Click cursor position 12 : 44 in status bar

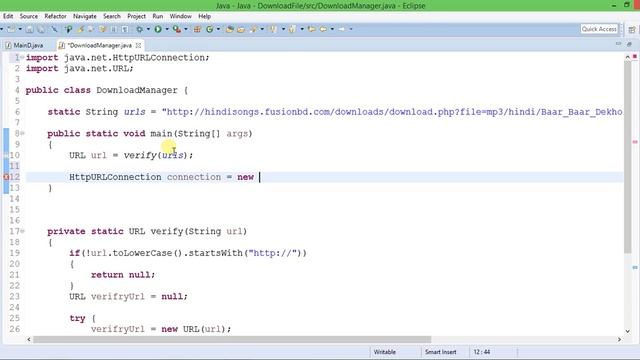[482, 352]
